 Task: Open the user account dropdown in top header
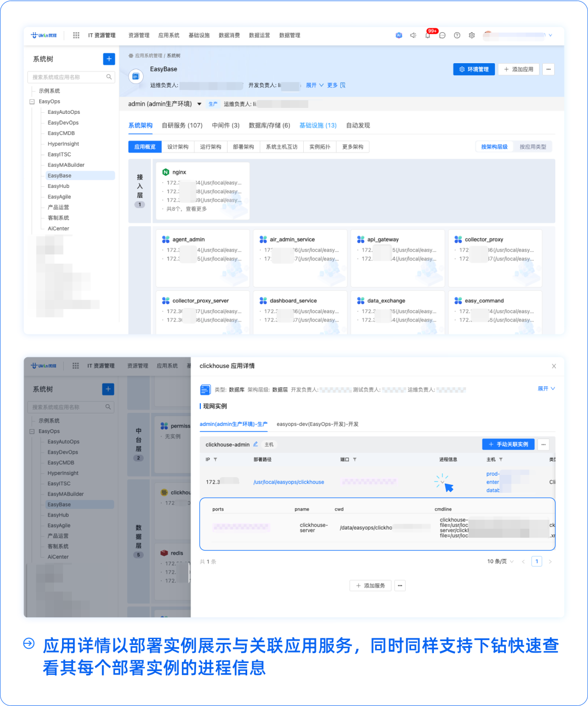[x=550, y=35]
